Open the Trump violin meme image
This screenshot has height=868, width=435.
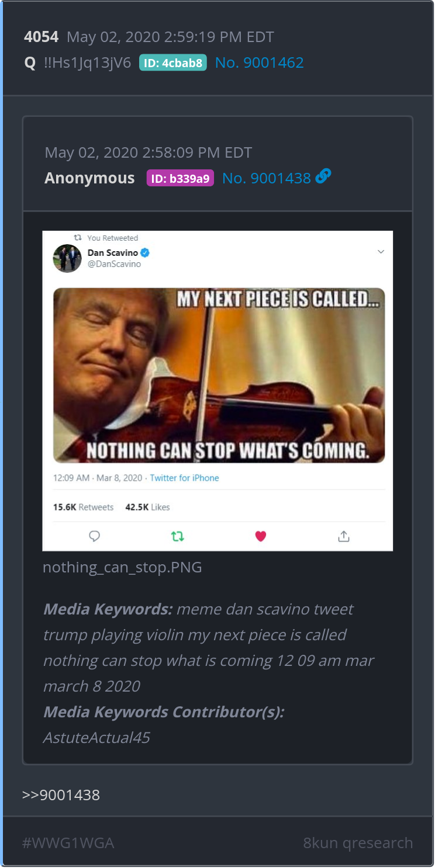(219, 375)
